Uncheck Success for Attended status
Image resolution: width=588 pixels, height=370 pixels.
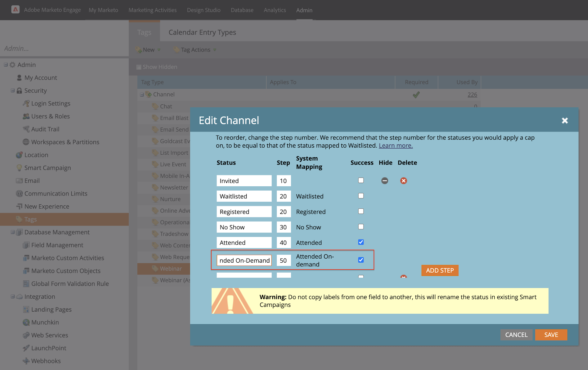pyautogui.click(x=361, y=242)
